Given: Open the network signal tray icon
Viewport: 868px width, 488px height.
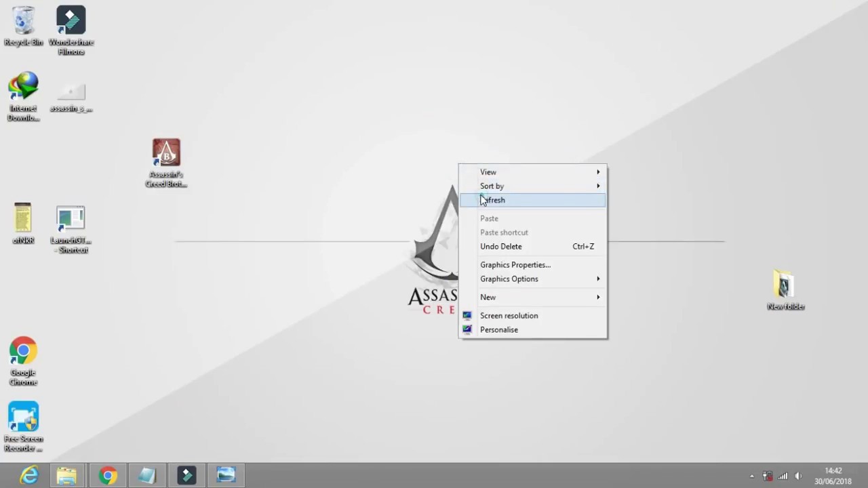Looking at the screenshot, I should click(783, 476).
